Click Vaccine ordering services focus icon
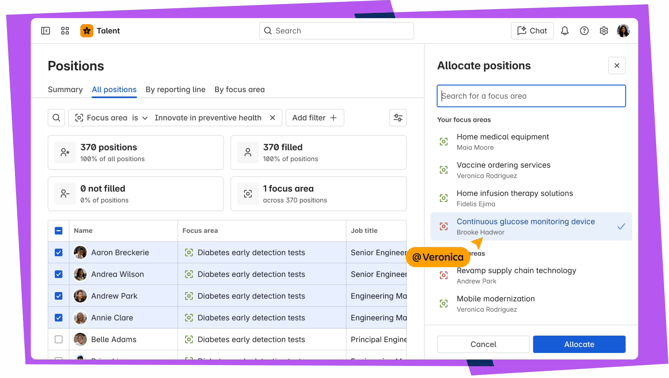Screen dimensions: 669x378 tap(444, 170)
